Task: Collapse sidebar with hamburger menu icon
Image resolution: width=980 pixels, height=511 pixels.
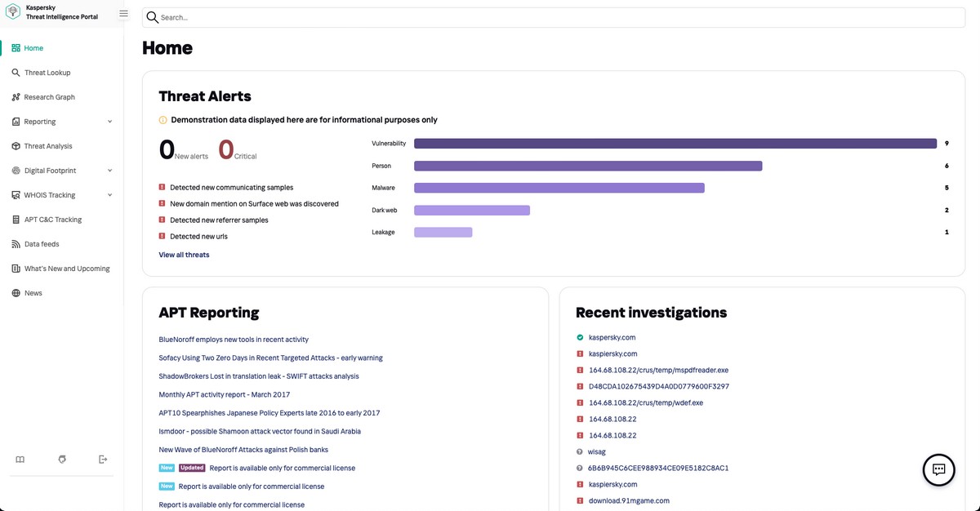Action: 123,14
